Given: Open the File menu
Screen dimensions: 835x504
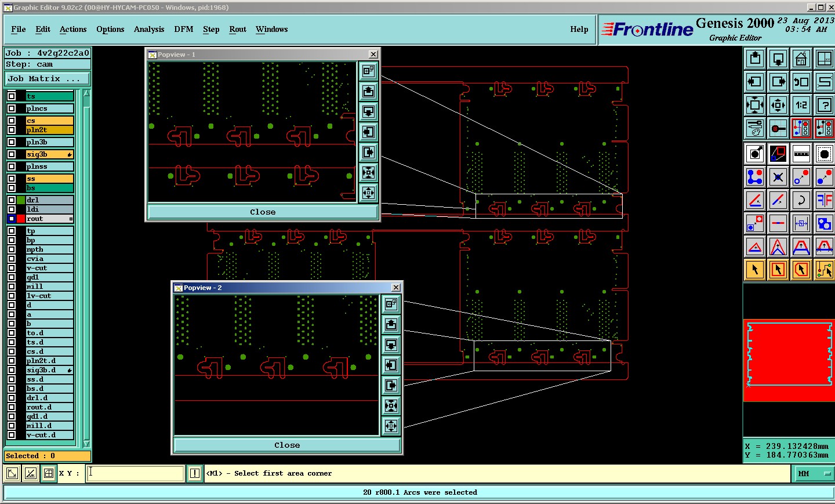Looking at the screenshot, I should tap(19, 29).
